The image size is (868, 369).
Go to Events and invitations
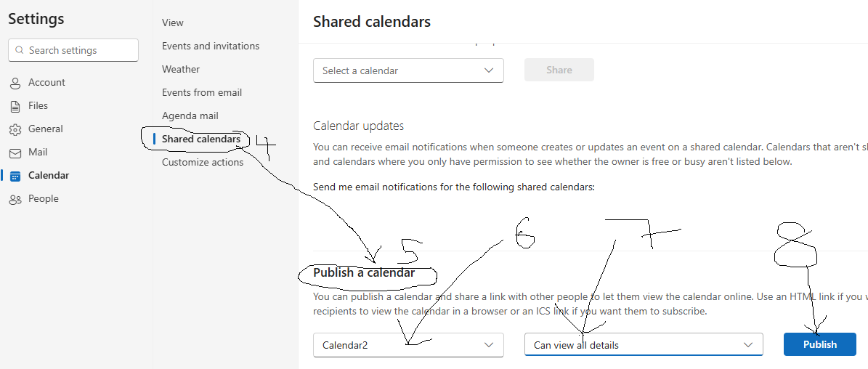coord(211,46)
